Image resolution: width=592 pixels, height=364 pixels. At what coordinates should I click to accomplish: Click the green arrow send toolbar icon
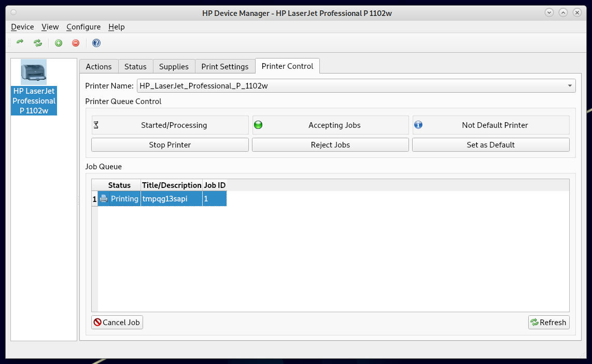point(20,42)
